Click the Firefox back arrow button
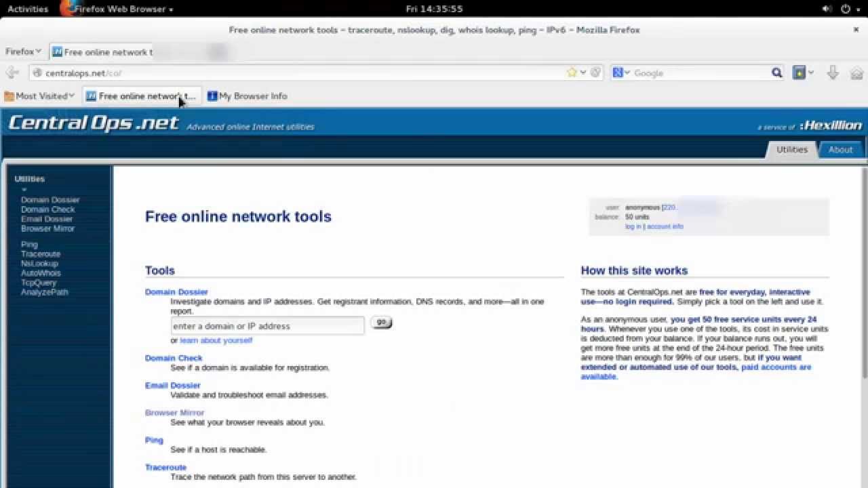This screenshot has height=488, width=868. coord(12,73)
